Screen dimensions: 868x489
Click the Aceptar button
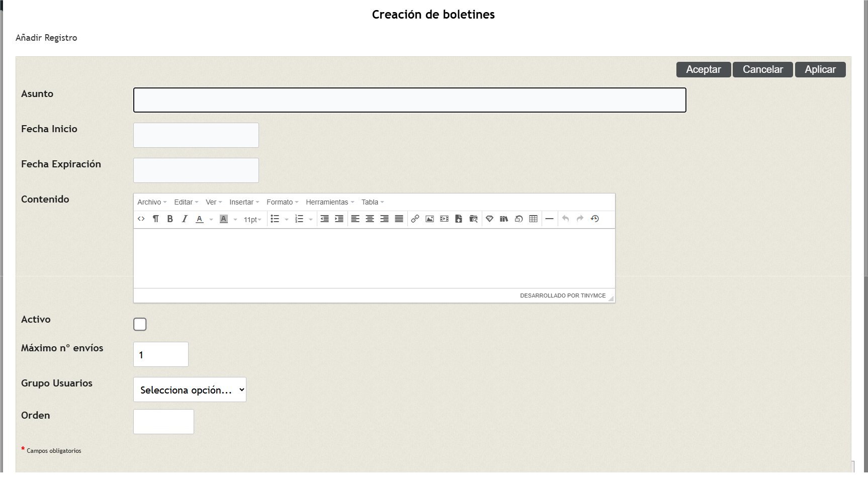(704, 69)
